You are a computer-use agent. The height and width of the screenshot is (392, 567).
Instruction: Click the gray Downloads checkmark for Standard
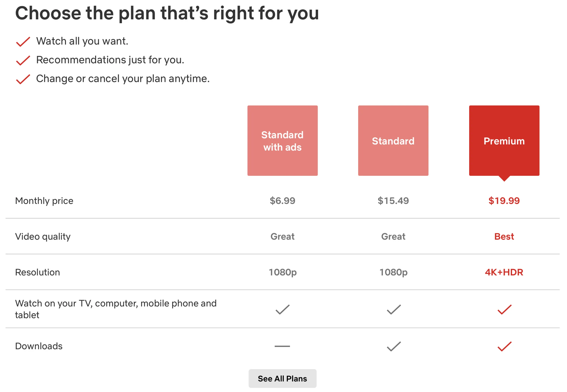[394, 346]
